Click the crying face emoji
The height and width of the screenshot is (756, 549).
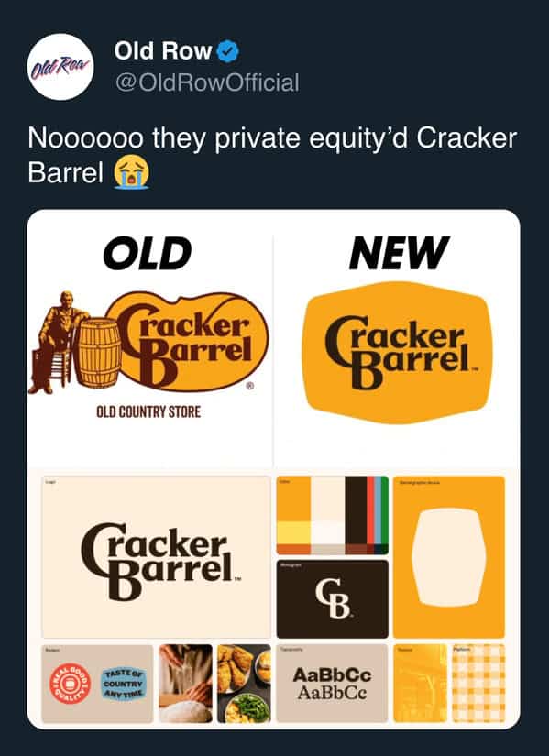pyautogui.click(x=131, y=173)
